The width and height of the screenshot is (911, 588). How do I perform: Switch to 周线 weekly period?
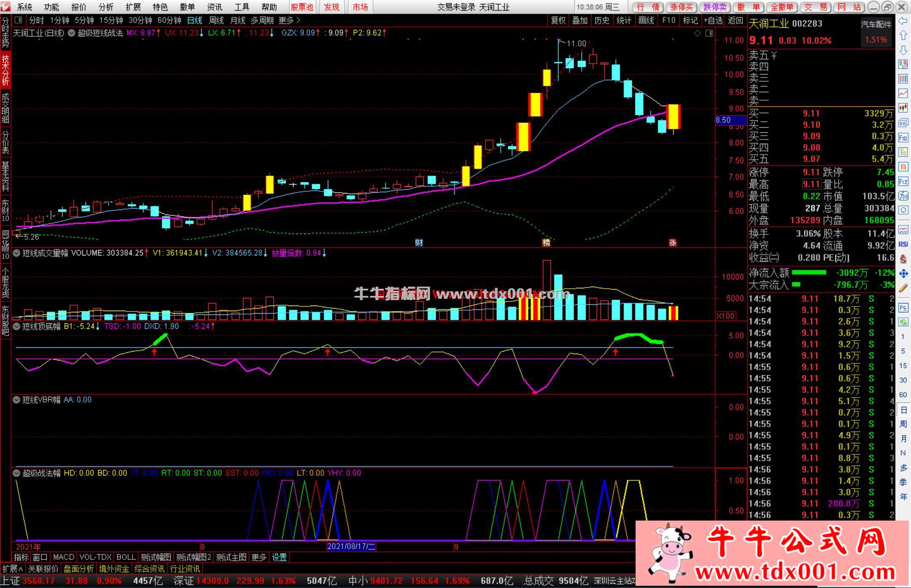216,20
